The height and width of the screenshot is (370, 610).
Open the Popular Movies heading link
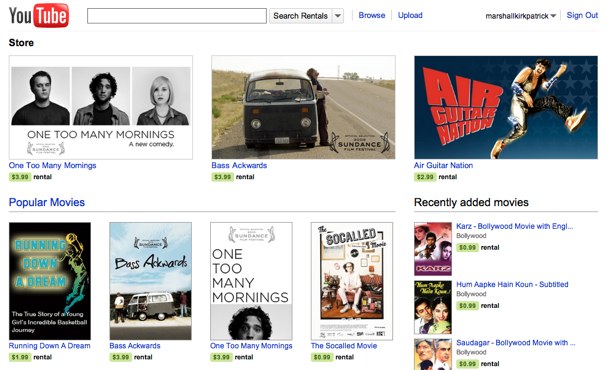pos(47,202)
